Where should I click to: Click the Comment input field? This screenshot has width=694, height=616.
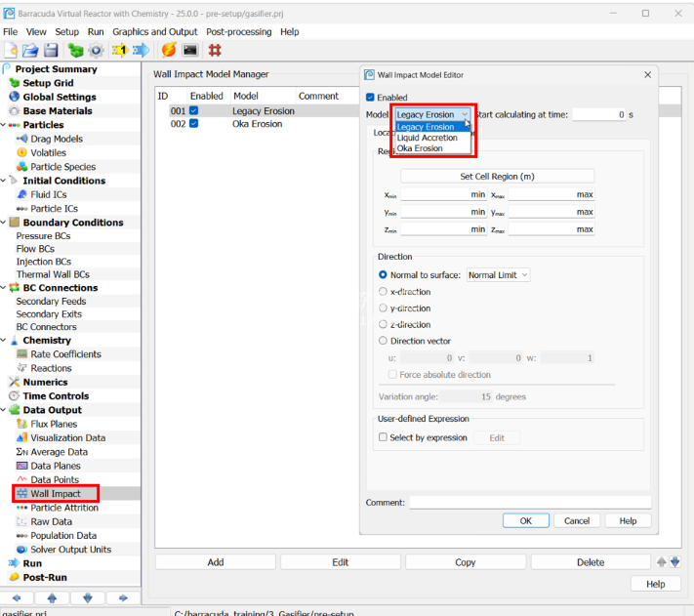click(530, 503)
